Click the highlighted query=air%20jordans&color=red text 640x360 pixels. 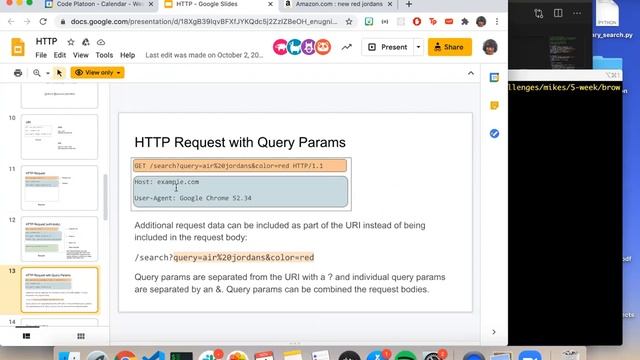click(244, 258)
